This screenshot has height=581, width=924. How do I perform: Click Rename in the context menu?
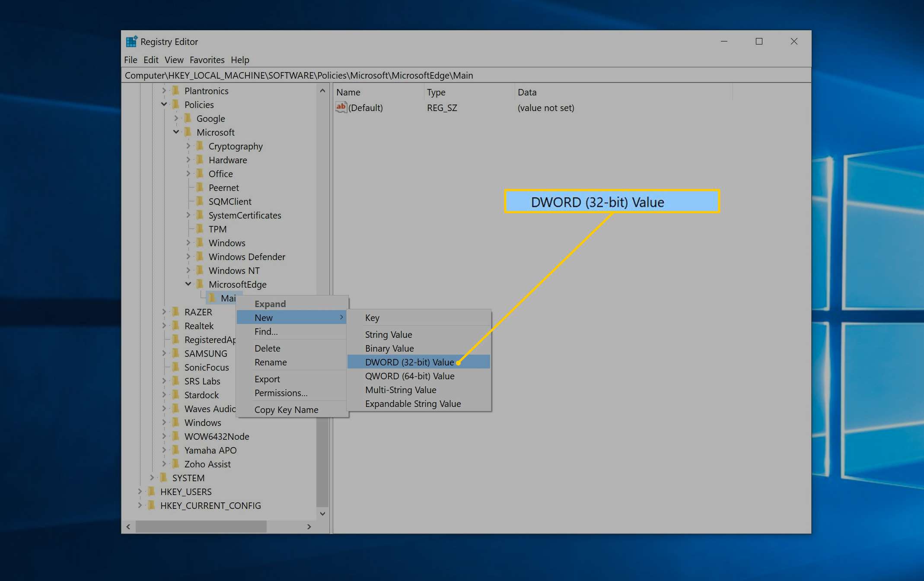[292, 362]
